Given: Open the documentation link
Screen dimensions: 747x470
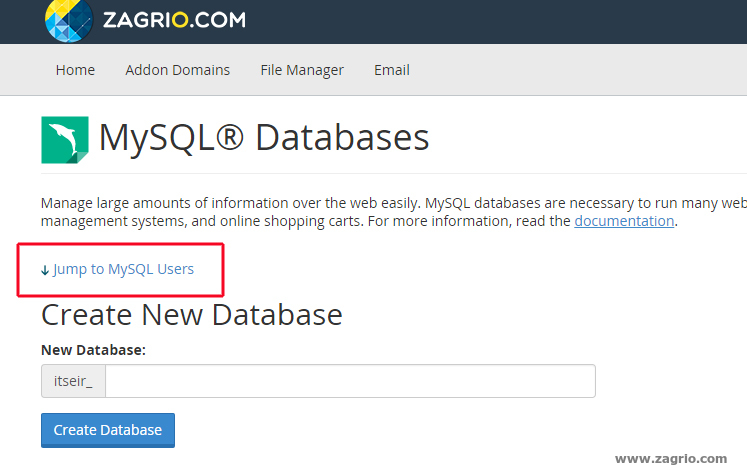Looking at the screenshot, I should click(624, 221).
